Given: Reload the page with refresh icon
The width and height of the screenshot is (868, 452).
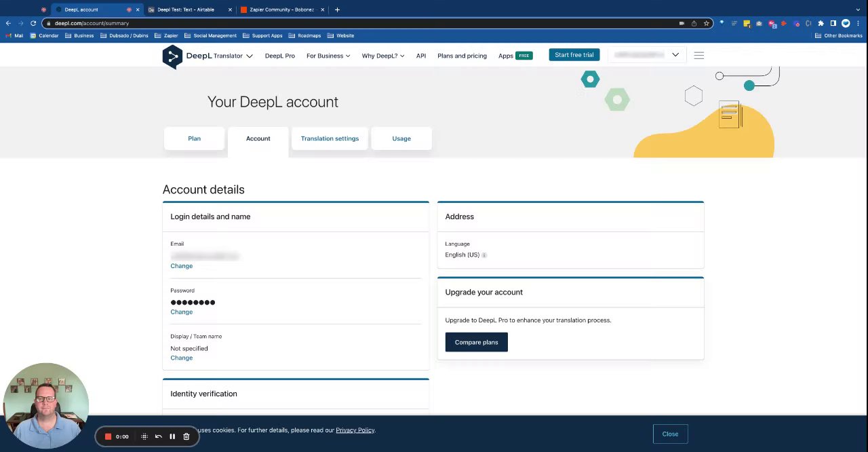Looking at the screenshot, I should (x=33, y=23).
